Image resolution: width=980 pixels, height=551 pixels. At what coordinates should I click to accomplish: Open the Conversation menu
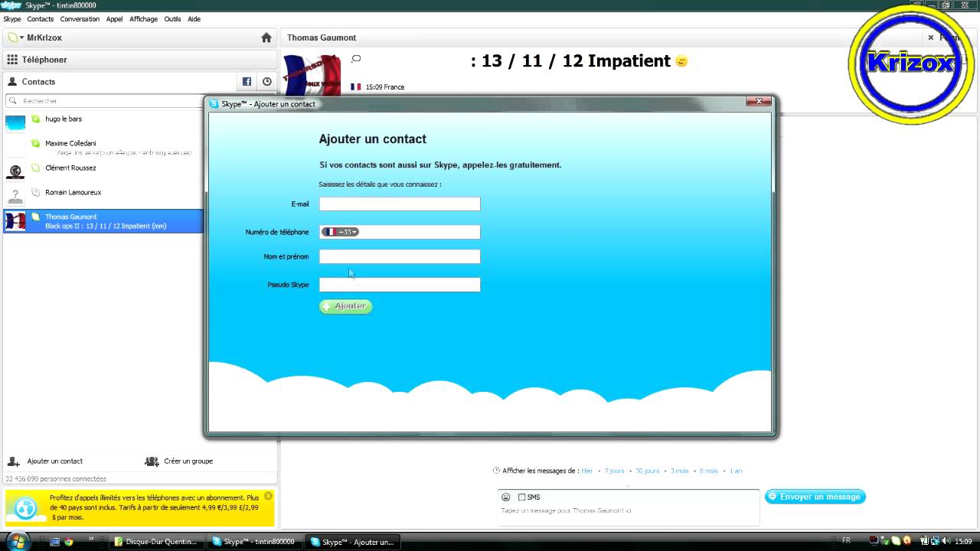[80, 19]
